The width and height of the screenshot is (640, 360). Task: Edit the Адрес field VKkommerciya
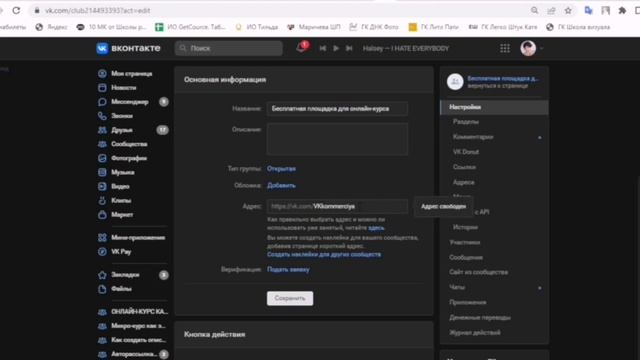tap(337, 206)
